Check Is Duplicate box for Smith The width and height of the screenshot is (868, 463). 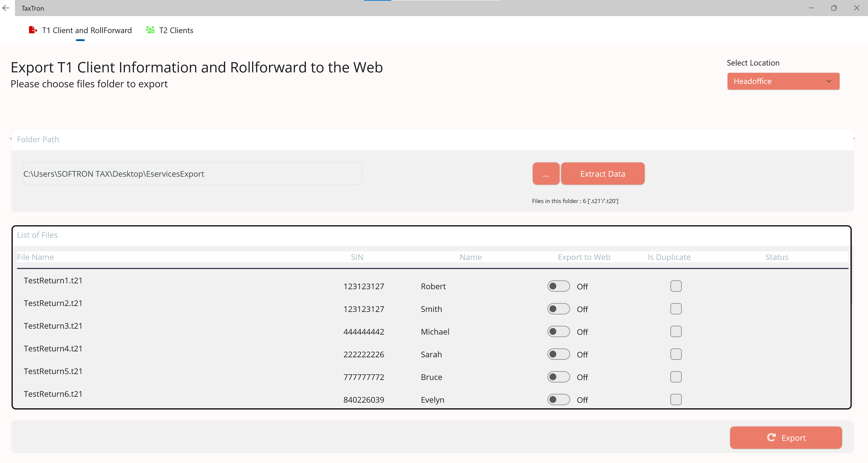[x=676, y=309]
